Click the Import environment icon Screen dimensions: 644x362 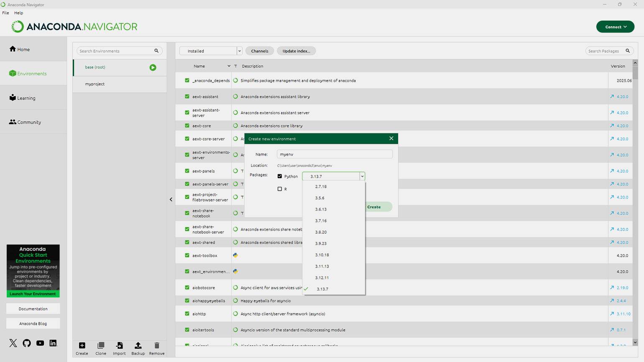(119, 346)
